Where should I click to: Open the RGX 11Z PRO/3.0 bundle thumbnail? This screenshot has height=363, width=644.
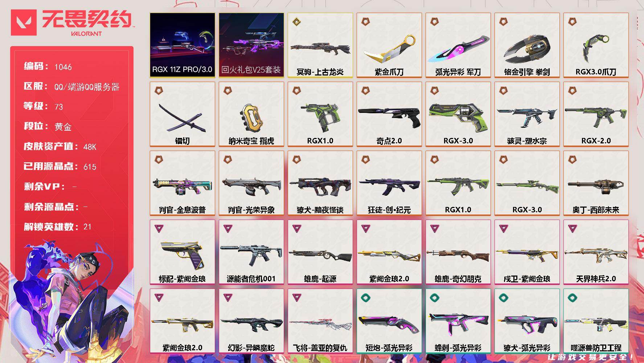(182, 45)
